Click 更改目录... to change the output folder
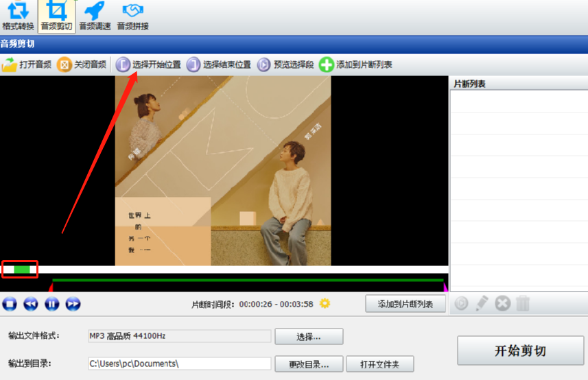The image size is (588, 380). (309, 364)
